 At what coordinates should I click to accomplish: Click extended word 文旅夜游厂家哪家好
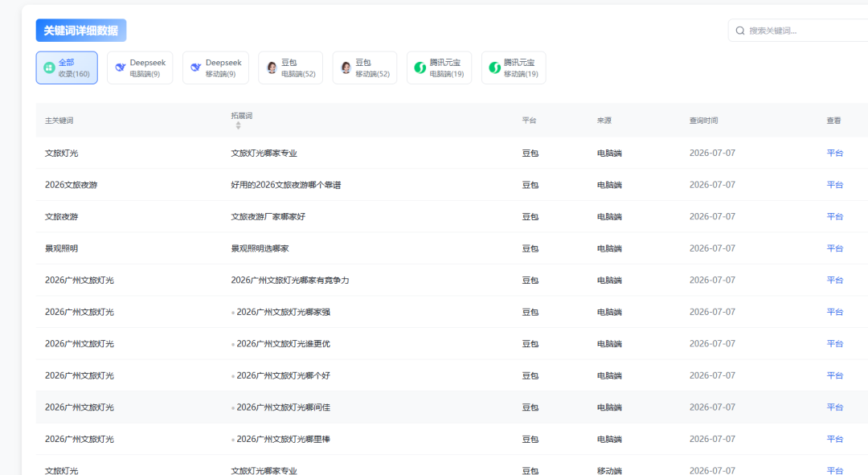268,216
